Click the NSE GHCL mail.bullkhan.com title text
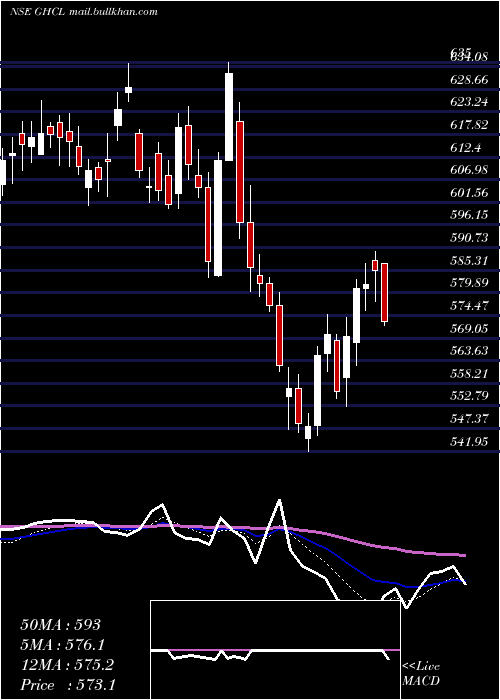The width and height of the screenshot is (500, 700). click(x=84, y=12)
